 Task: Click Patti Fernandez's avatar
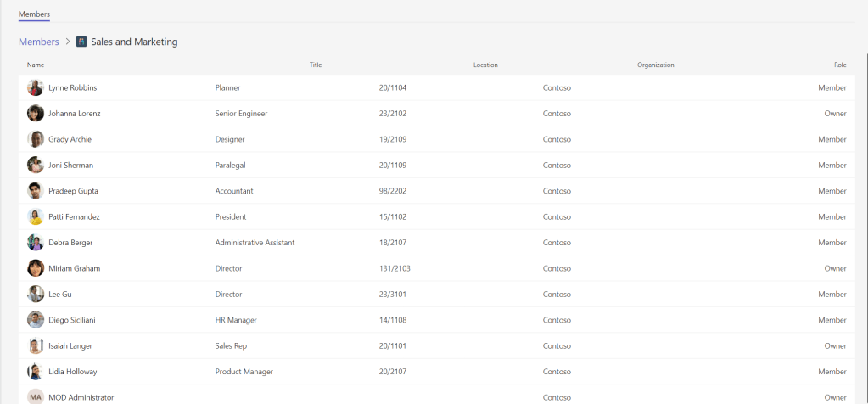(36, 217)
